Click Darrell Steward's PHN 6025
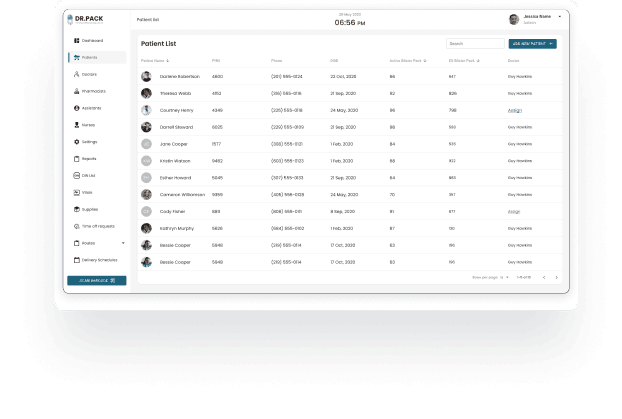This screenshot has height=419, width=622. click(217, 127)
